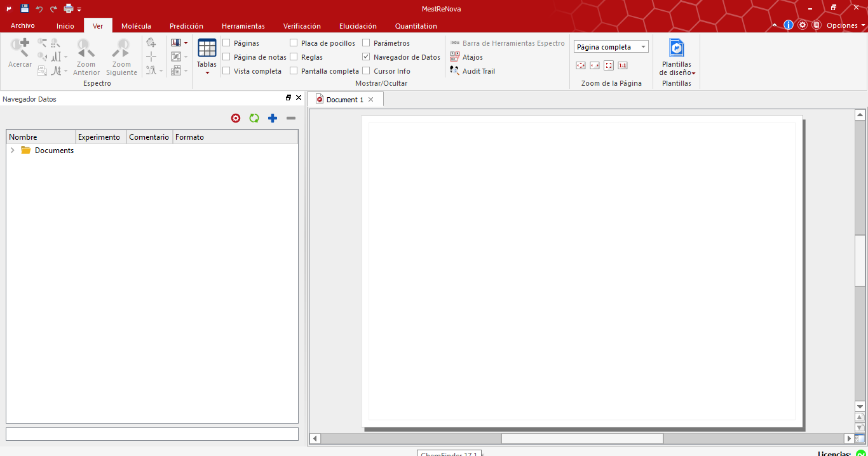868x456 pixels.
Task: Click the blue plus icon in Navegador Datos
Action: click(273, 118)
